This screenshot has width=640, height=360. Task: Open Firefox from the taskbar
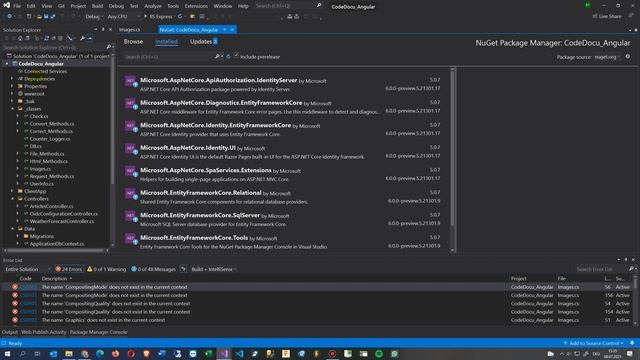click(x=116, y=354)
